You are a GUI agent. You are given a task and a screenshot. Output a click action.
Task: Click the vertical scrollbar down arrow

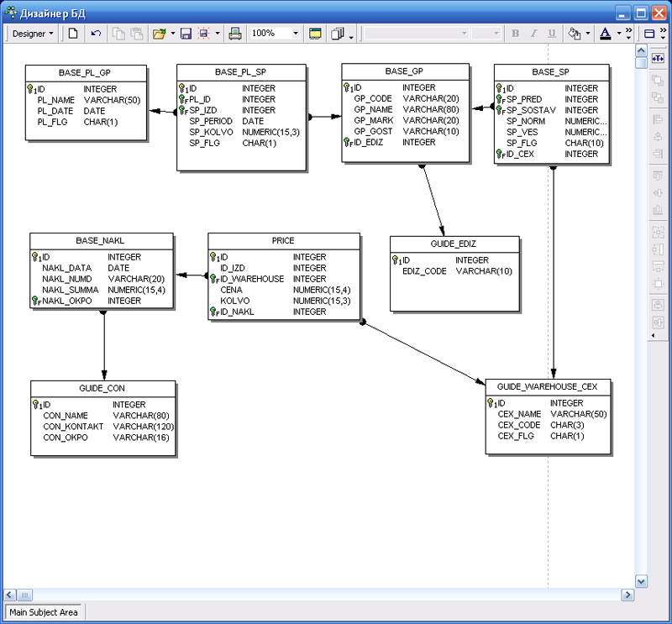[x=641, y=581]
